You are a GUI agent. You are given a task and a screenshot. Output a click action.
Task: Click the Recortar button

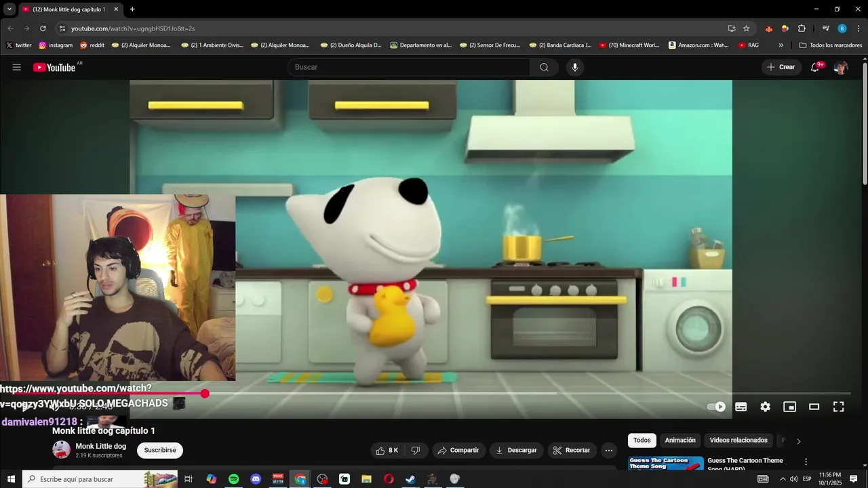[x=571, y=450]
